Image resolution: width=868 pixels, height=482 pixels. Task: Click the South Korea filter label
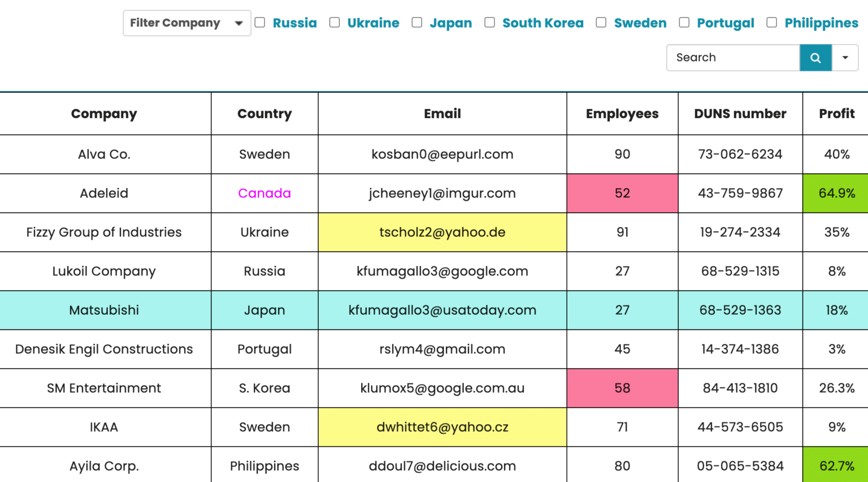(x=542, y=23)
